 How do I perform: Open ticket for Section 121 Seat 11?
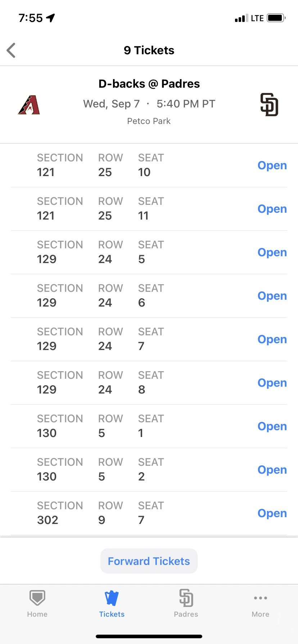click(272, 209)
